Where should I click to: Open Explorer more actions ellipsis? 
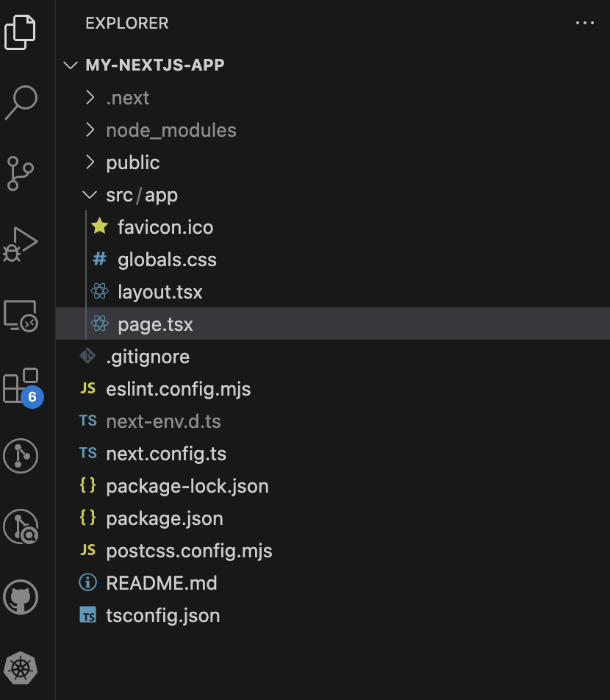(584, 23)
